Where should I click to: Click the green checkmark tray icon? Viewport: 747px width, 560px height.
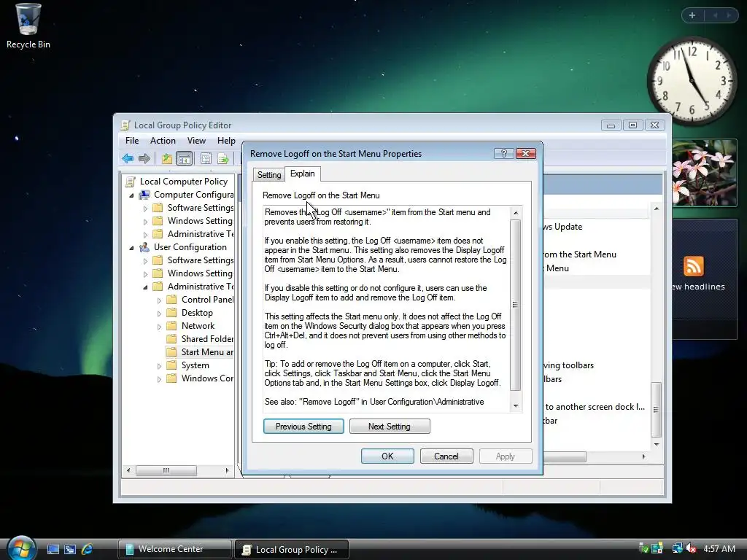(x=643, y=548)
